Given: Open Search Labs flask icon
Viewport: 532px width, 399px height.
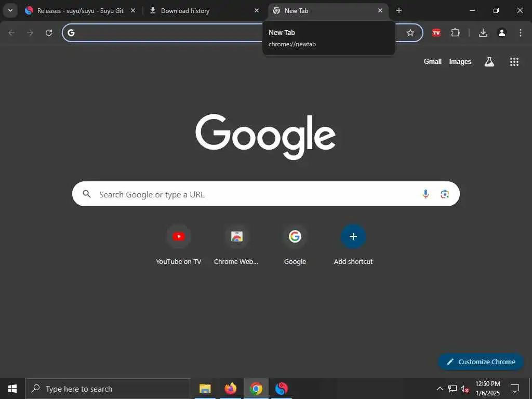Looking at the screenshot, I should click(x=489, y=61).
